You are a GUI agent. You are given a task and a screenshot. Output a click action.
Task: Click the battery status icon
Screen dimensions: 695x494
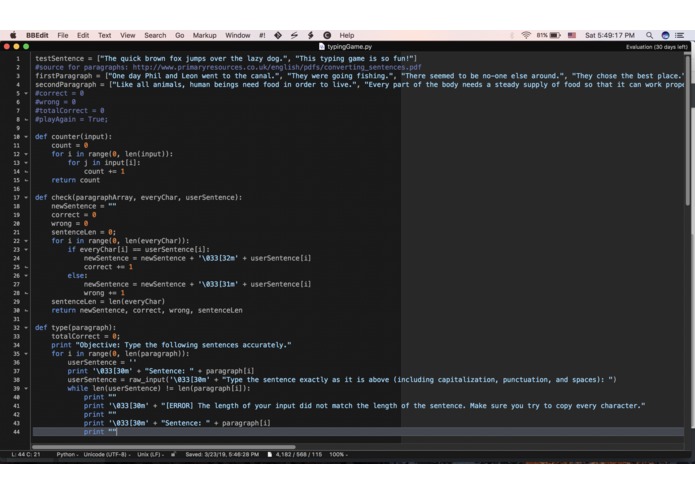[555, 35]
